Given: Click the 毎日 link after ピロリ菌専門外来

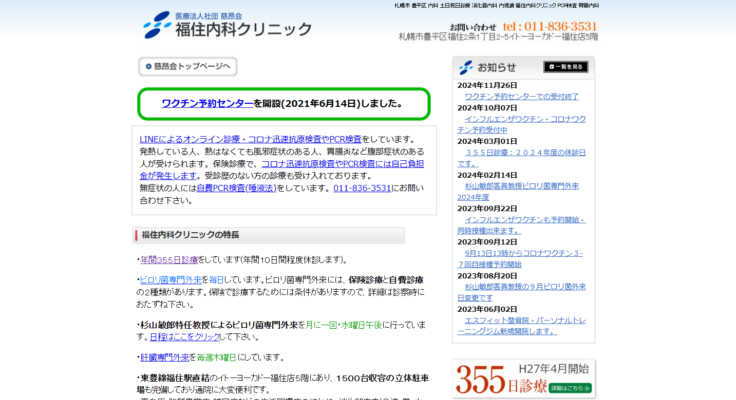Looking at the screenshot, I should click(x=216, y=280).
